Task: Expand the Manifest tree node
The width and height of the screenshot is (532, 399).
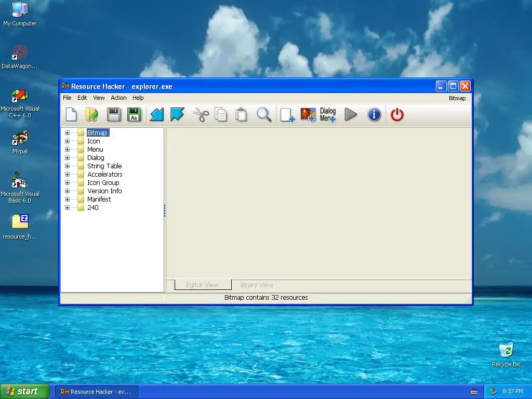Action: pyautogui.click(x=67, y=199)
